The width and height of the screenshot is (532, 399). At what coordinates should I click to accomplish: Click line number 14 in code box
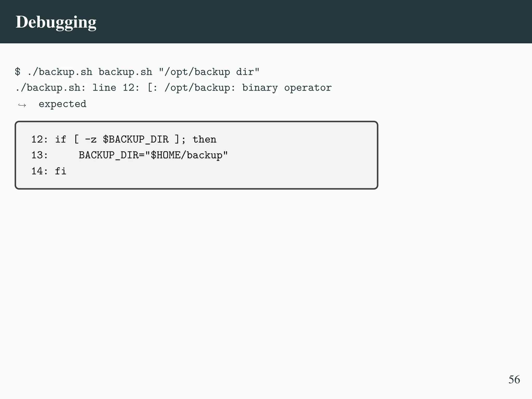pos(38,171)
